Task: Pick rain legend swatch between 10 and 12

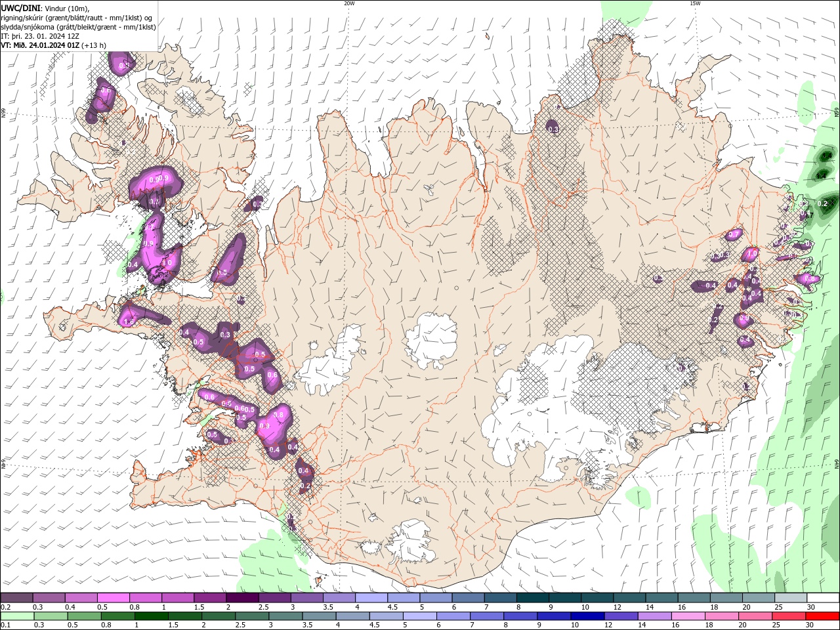Action: (587, 616)
